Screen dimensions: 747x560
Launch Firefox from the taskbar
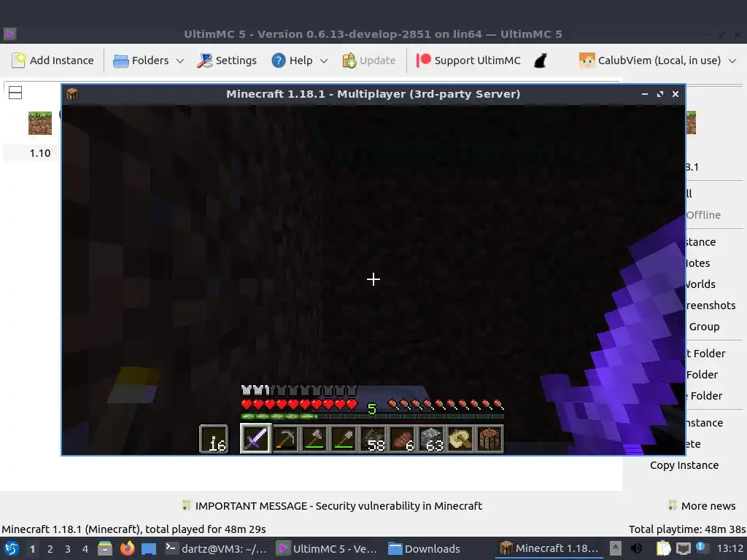(x=127, y=548)
